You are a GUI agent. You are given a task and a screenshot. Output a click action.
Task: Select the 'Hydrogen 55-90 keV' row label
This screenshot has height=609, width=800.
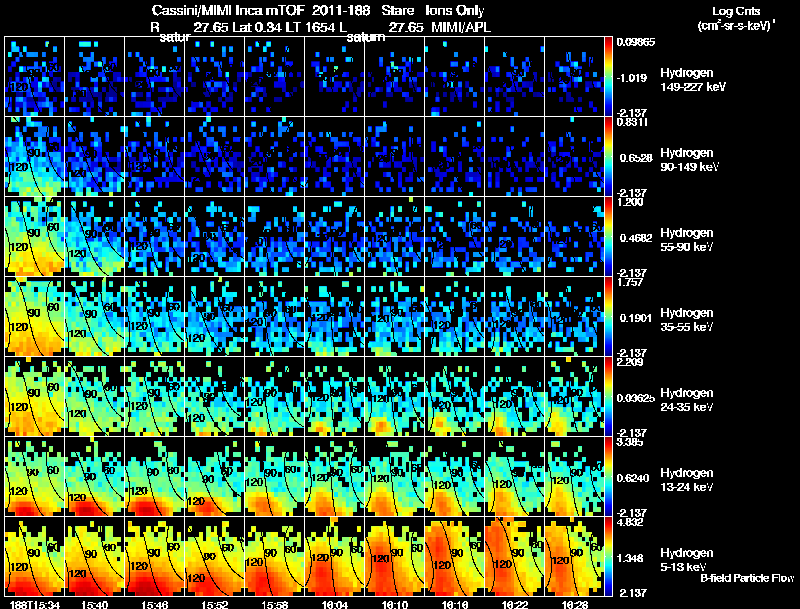coord(687,240)
